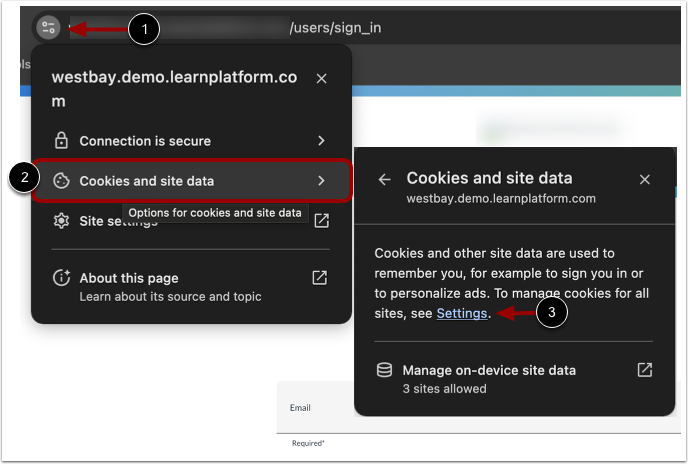This screenshot has height=464, width=688.
Task: Click Learn about its source and topic text
Action: 170,297
